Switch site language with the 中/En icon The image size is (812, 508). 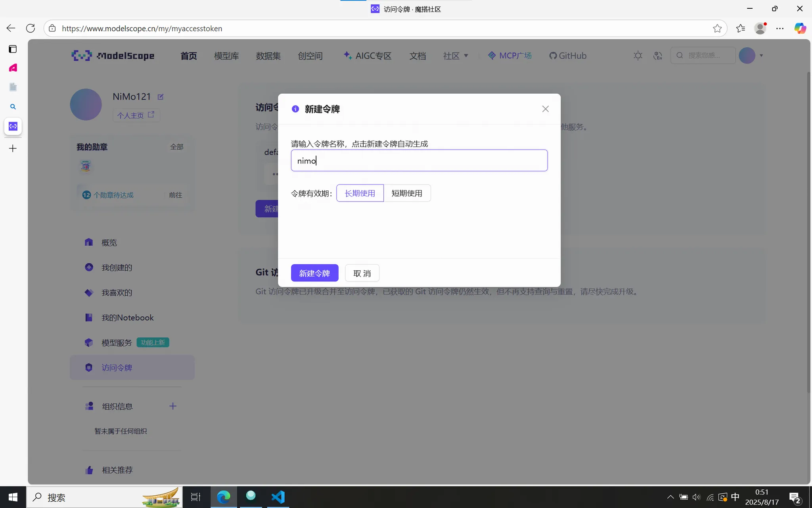click(x=657, y=55)
